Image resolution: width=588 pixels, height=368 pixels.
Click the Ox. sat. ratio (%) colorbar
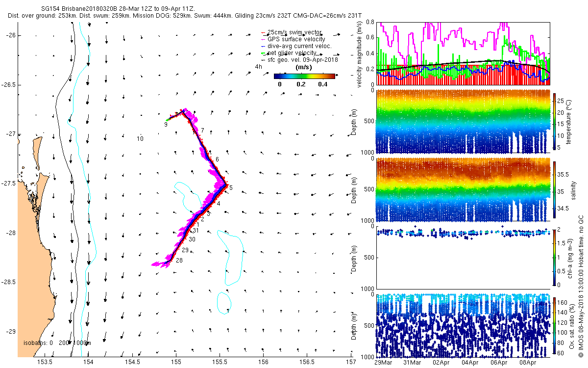click(x=555, y=325)
